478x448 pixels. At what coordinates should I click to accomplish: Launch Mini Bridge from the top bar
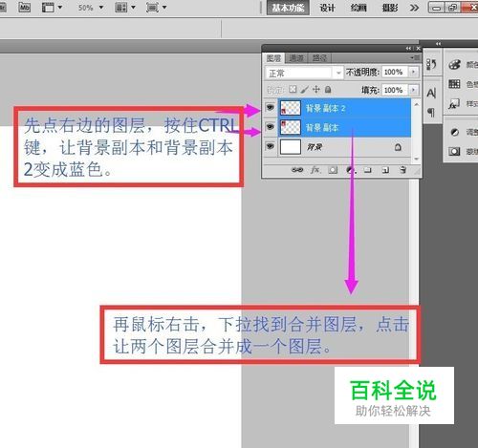pos(25,7)
